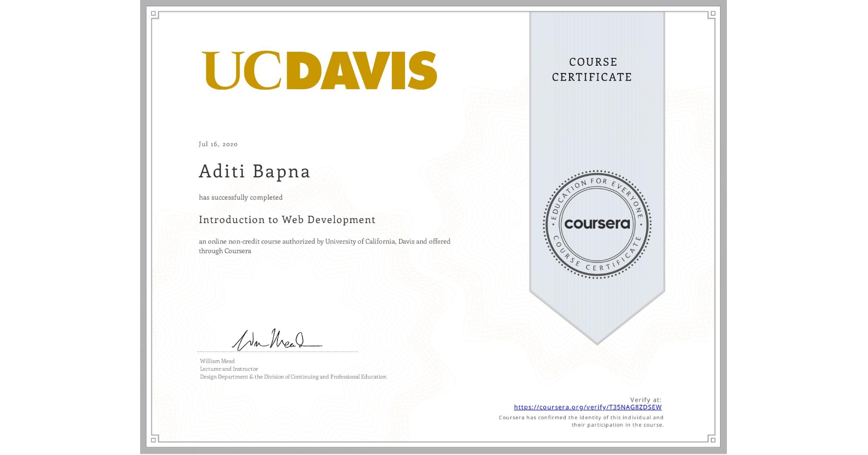This screenshot has width=868, height=455.
Task: Click the UC Davis logo
Action: click(319, 70)
